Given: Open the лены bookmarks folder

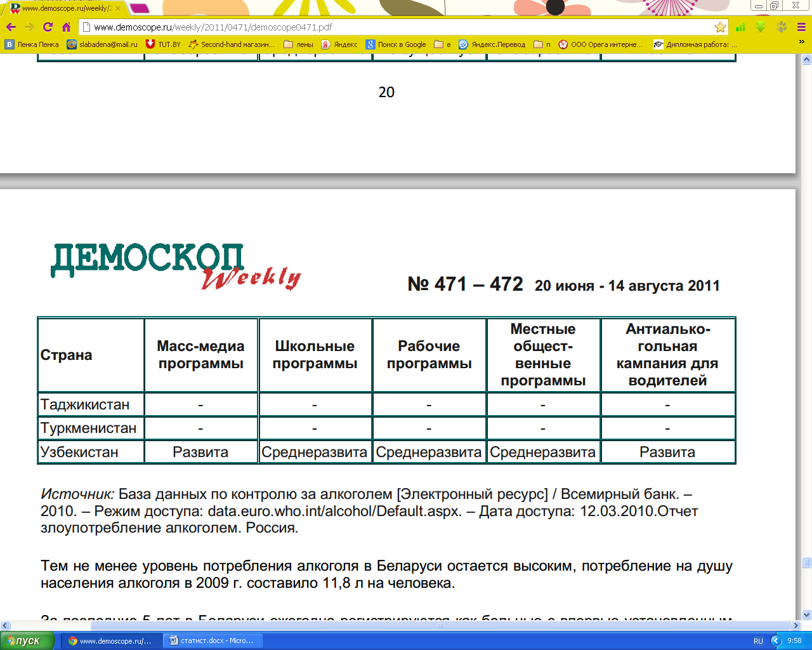Looking at the screenshot, I should tap(299, 44).
